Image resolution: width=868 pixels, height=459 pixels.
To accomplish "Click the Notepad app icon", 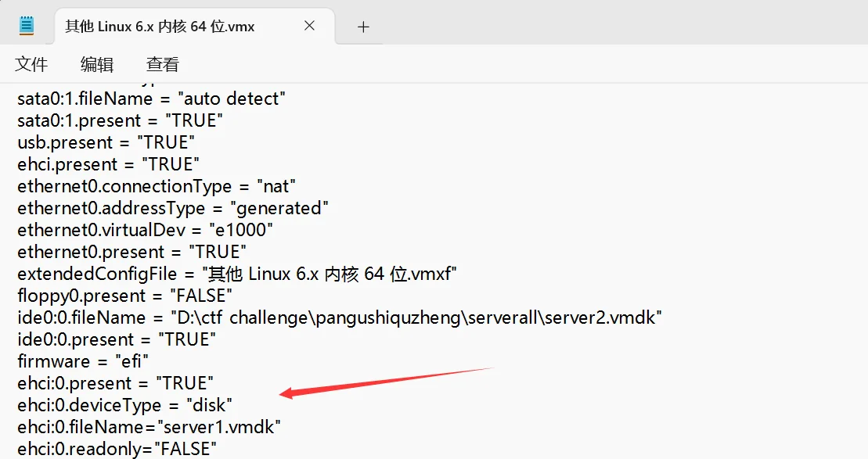I will (x=26, y=26).
